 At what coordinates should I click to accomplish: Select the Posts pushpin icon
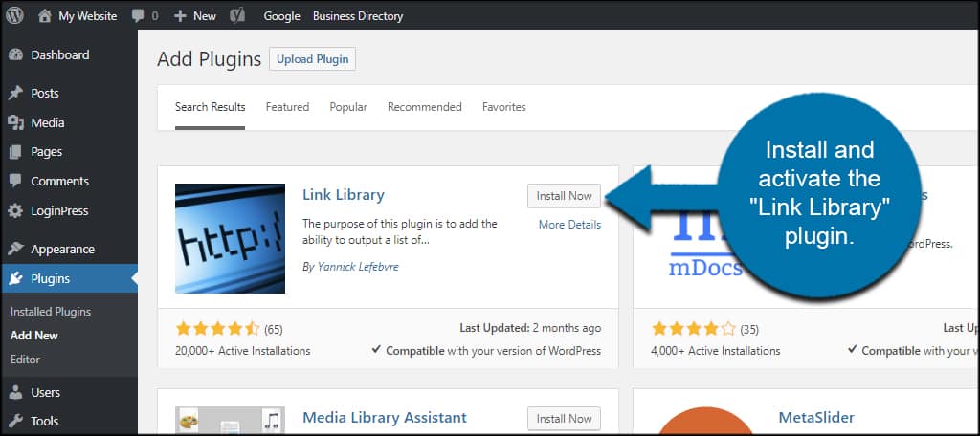15,94
